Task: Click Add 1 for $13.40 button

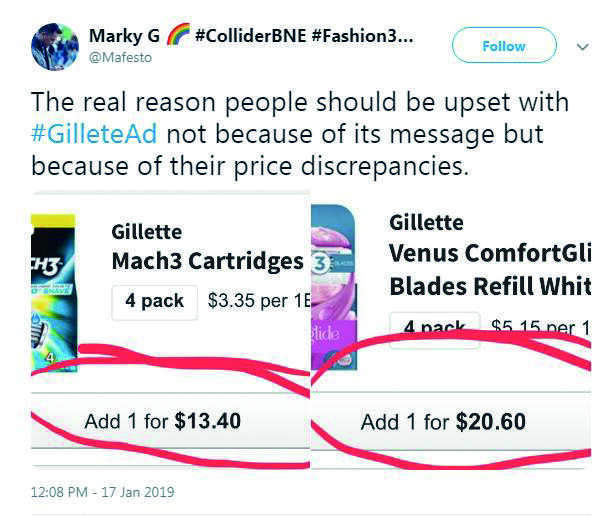Action: pyautogui.click(x=162, y=421)
